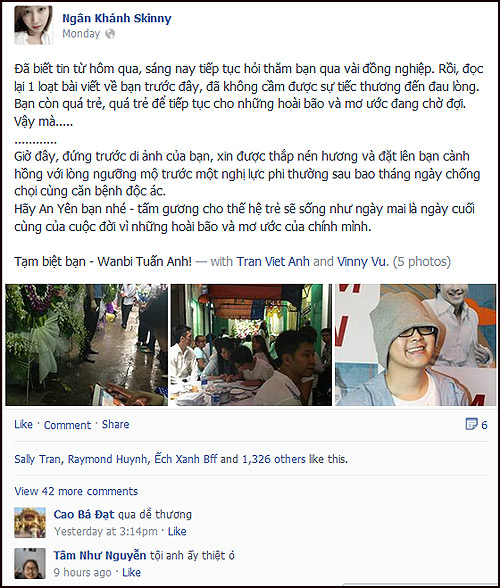Open the photo of people signing at table
The image size is (500, 588).
(251, 345)
